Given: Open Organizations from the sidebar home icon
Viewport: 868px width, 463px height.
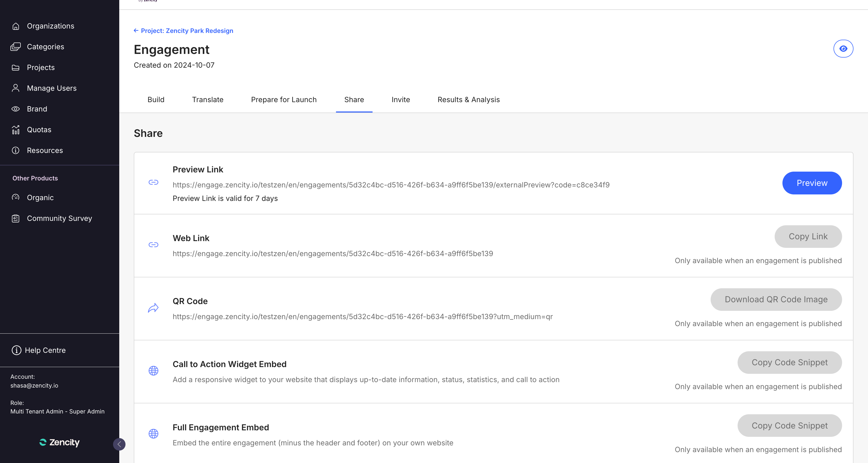Looking at the screenshot, I should pos(16,26).
